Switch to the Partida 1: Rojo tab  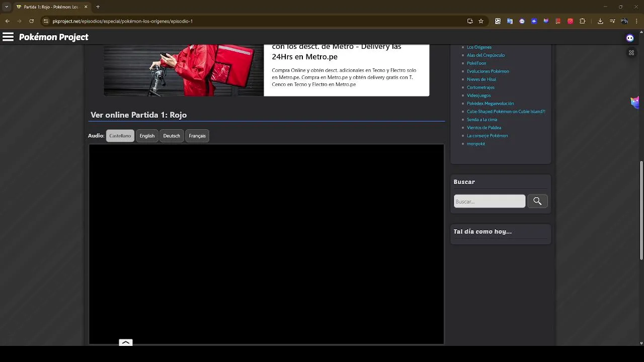tap(50, 7)
